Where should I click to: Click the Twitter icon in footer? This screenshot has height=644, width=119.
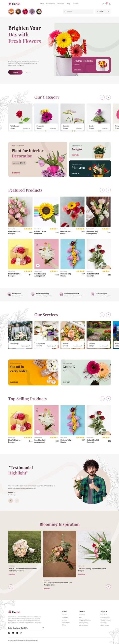pyautogui.click(x=13, y=633)
